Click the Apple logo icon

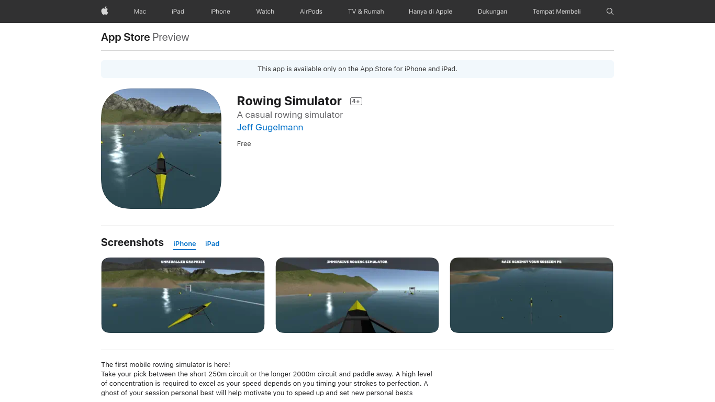click(104, 11)
